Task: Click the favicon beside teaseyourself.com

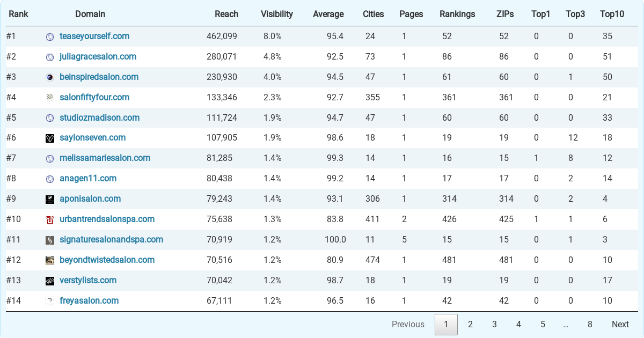Action: click(x=50, y=37)
